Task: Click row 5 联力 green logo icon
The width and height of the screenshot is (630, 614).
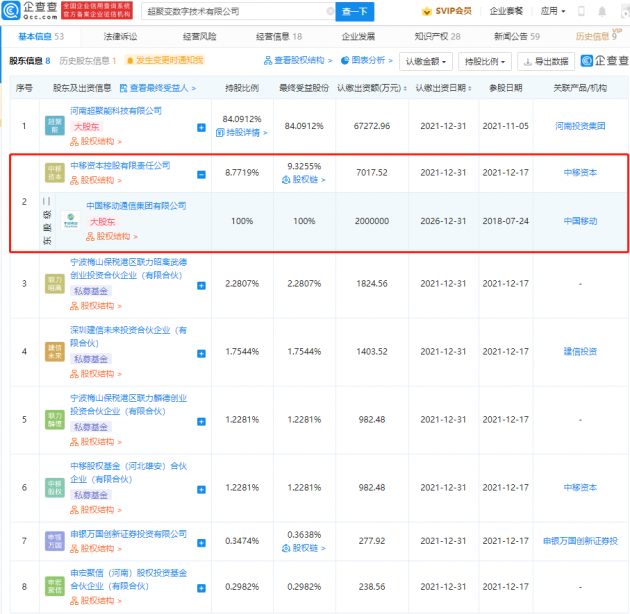Action: click(x=55, y=420)
